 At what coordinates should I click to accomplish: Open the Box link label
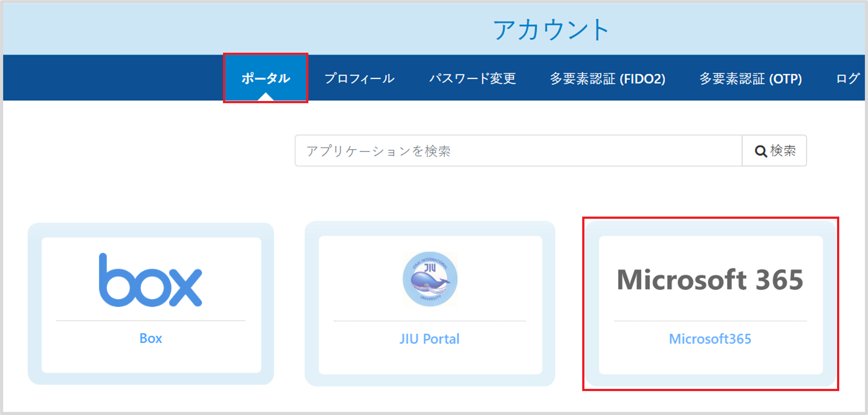point(151,338)
